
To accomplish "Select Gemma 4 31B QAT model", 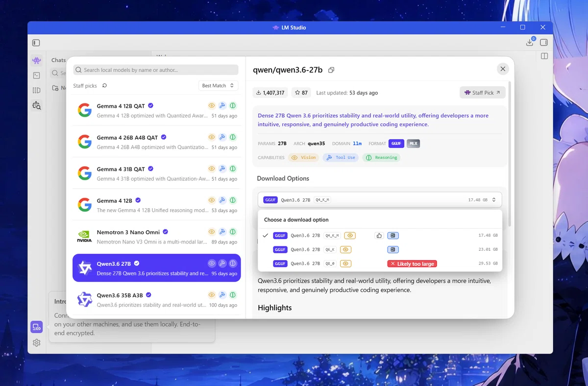I will click(157, 173).
